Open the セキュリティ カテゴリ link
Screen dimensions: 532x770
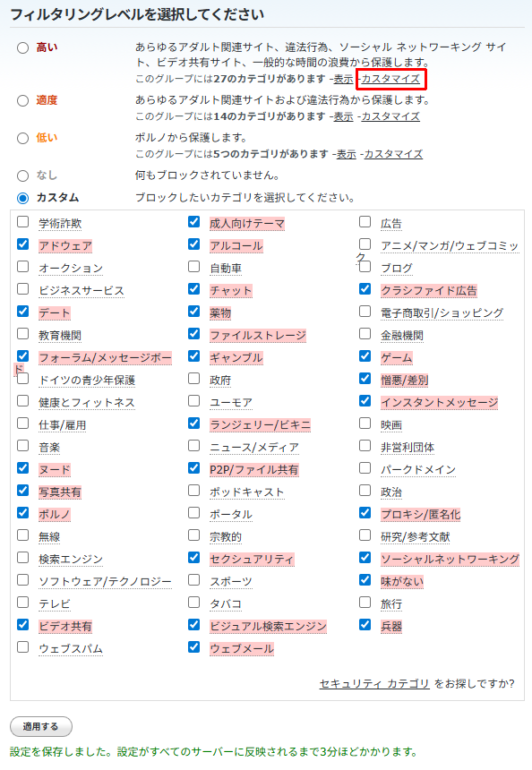coord(374,683)
